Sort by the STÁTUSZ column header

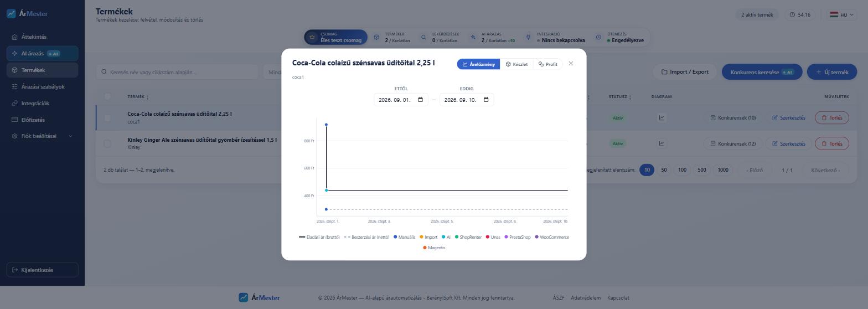(620, 97)
